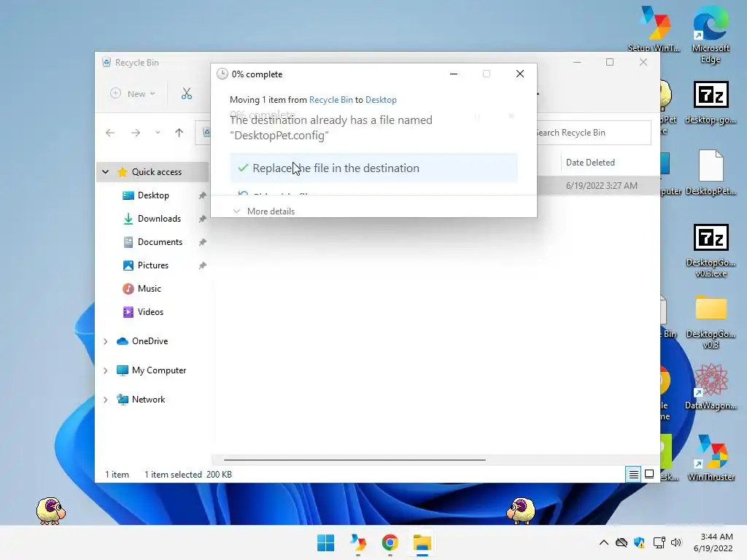The image size is (747, 560).
Task: Click the network tray icon
Action: pyautogui.click(x=659, y=542)
